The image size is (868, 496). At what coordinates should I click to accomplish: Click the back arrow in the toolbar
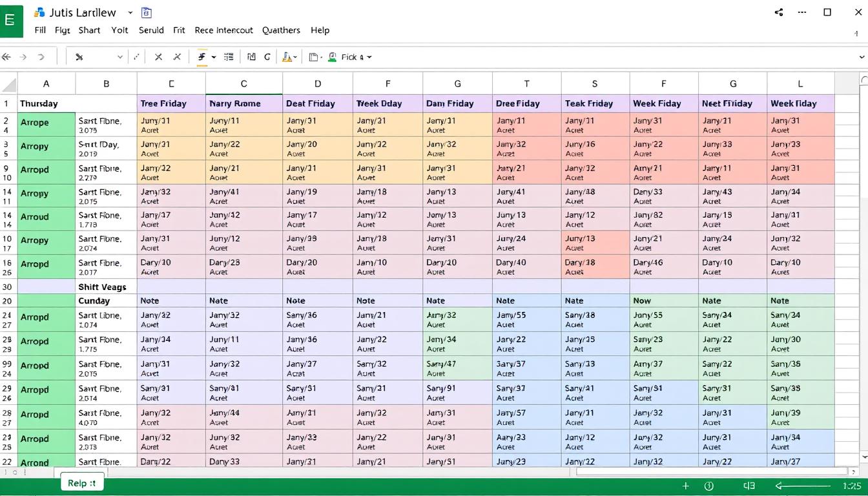[6, 57]
